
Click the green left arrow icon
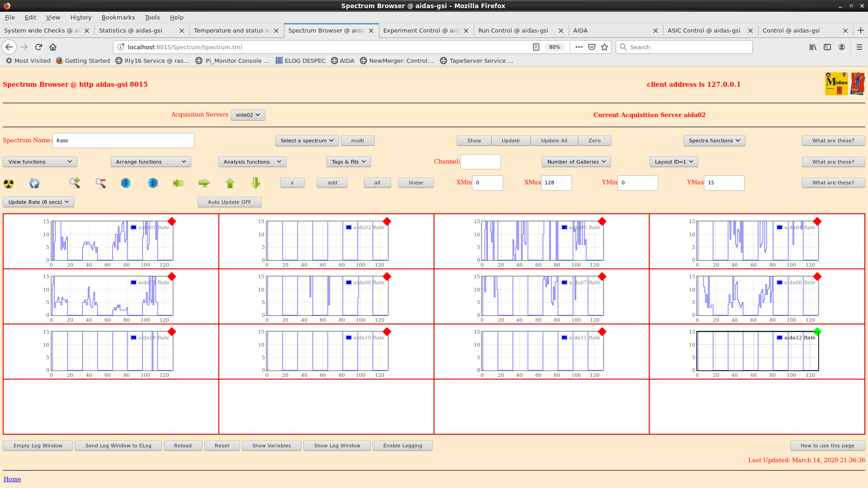pyautogui.click(x=178, y=183)
